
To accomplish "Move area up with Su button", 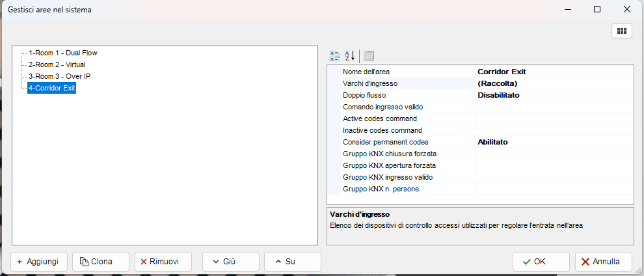I will (x=292, y=262).
